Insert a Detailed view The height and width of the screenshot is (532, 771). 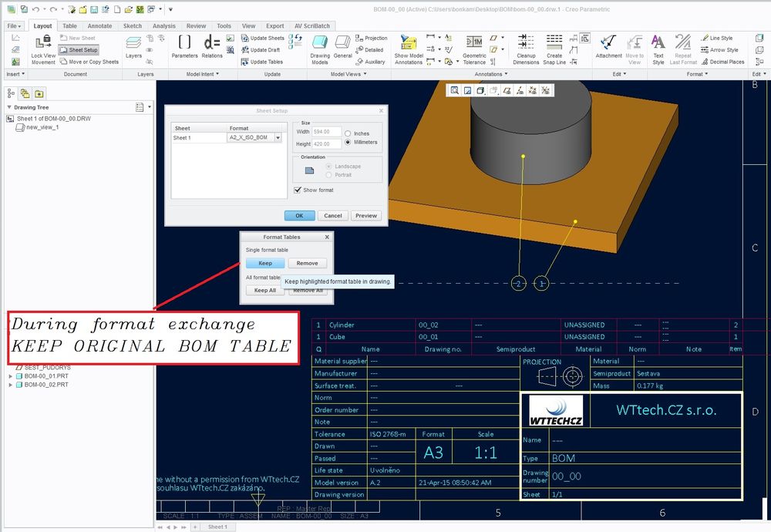point(369,49)
